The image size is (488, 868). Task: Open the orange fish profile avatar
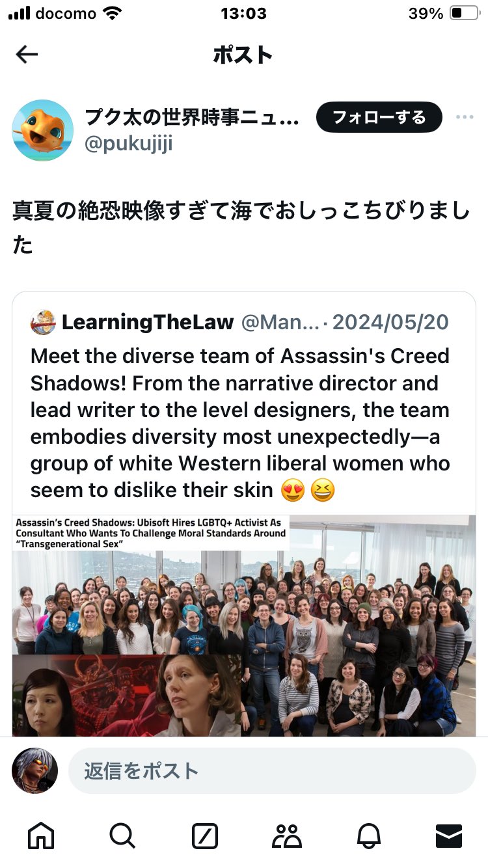[x=42, y=130]
